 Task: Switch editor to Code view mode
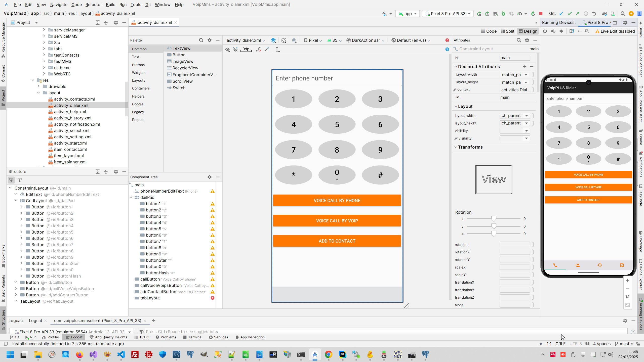point(489,31)
